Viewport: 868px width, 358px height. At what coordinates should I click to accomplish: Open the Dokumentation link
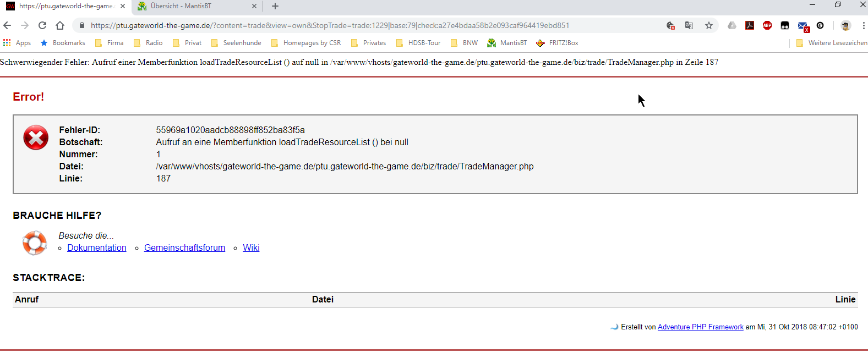click(97, 248)
